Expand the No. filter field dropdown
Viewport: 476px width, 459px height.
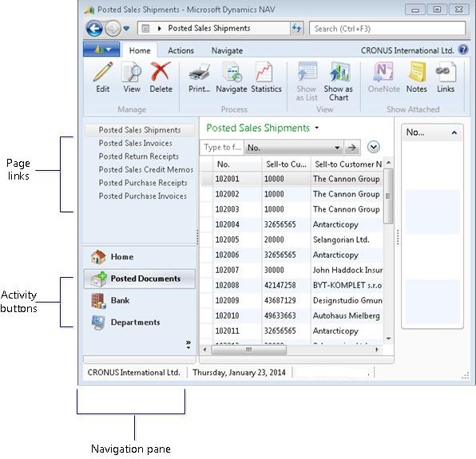337,148
